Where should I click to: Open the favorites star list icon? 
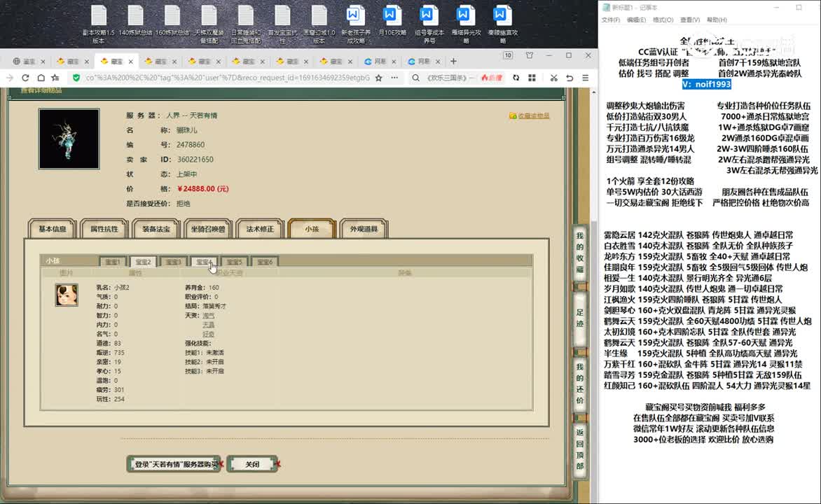click(x=55, y=78)
